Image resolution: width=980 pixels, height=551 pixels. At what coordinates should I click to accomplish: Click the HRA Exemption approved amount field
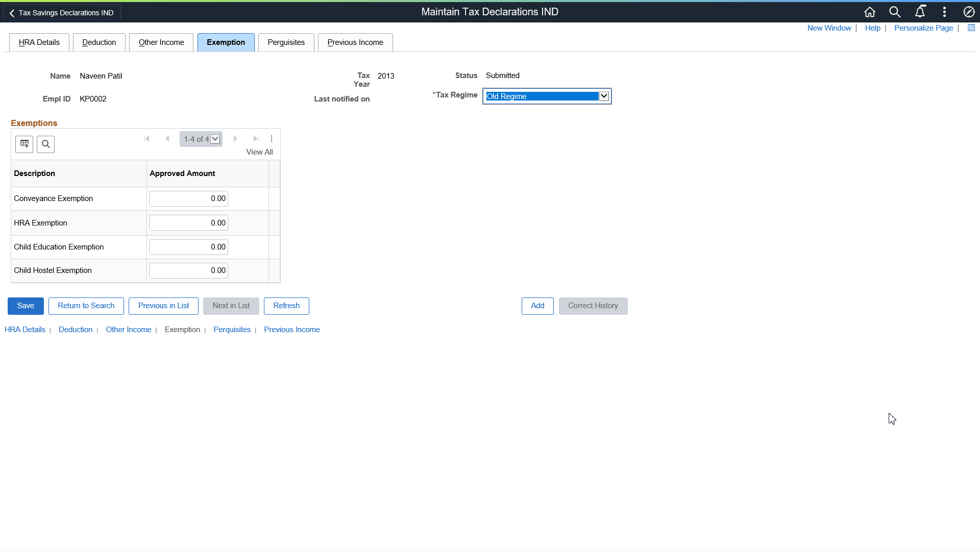pos(188,223)
